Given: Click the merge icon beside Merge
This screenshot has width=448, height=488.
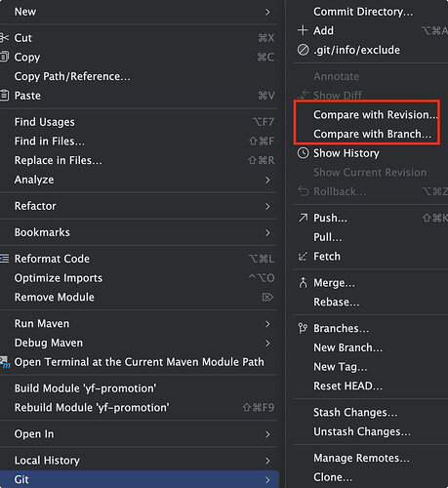Looking at the screenshot, I should click(x=303, y=283).
